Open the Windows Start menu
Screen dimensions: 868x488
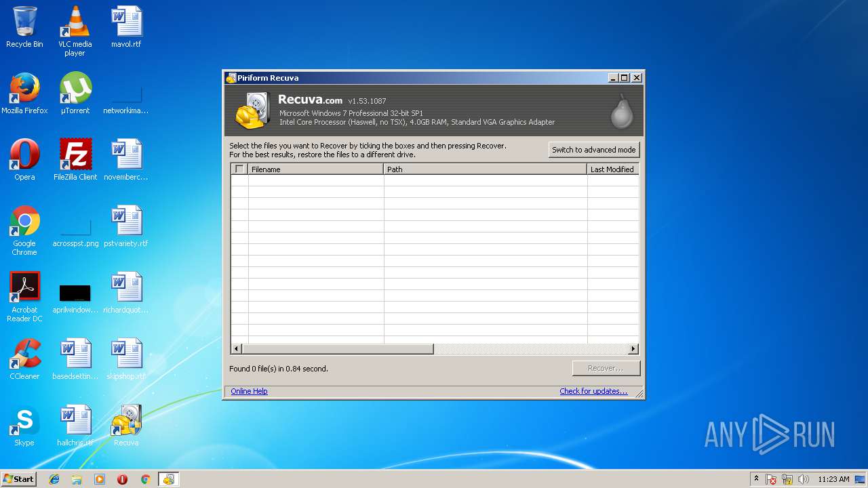18,479
